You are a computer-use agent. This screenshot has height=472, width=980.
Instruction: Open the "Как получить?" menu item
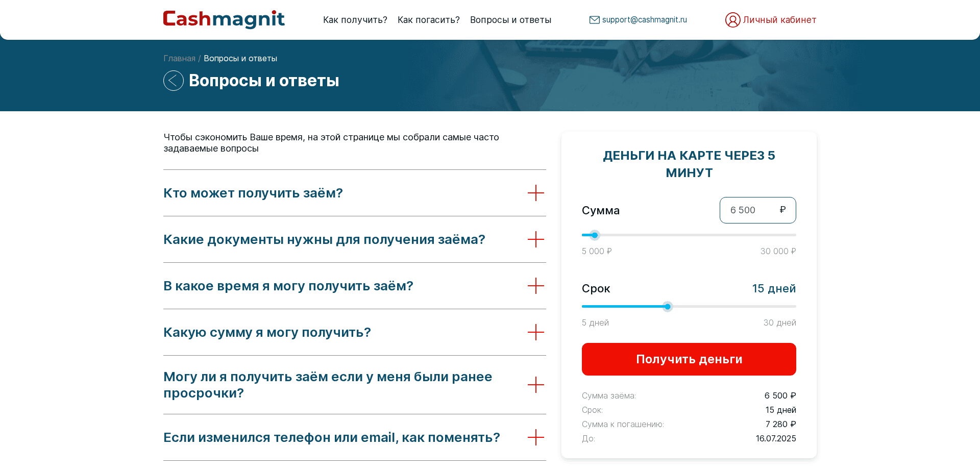[355, 19]
